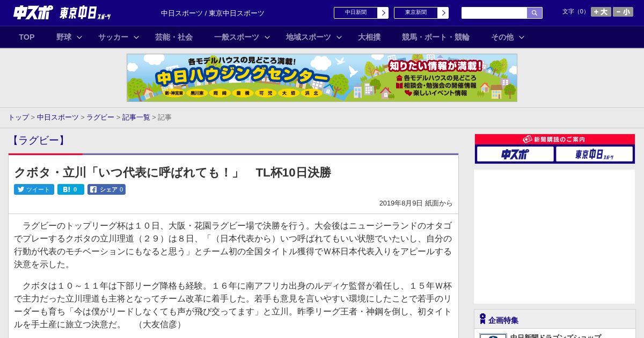
Task: Go to 中日スポーツ breadcrumb link
Action: [x=57, y=117]
